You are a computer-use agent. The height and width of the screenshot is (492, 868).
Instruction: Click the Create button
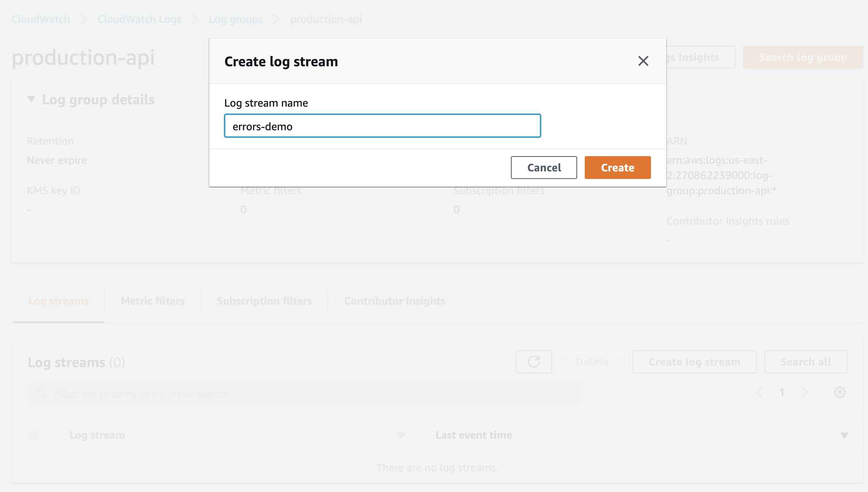point(617,168)
